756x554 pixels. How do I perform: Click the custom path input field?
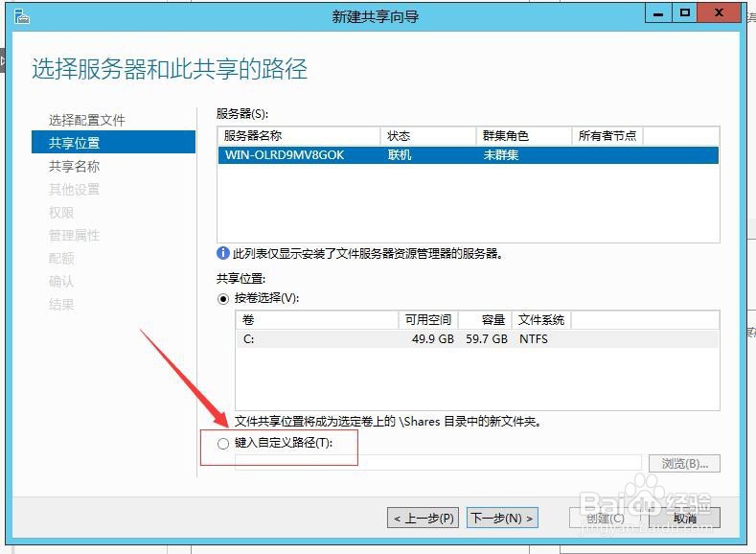click(438, 463)
